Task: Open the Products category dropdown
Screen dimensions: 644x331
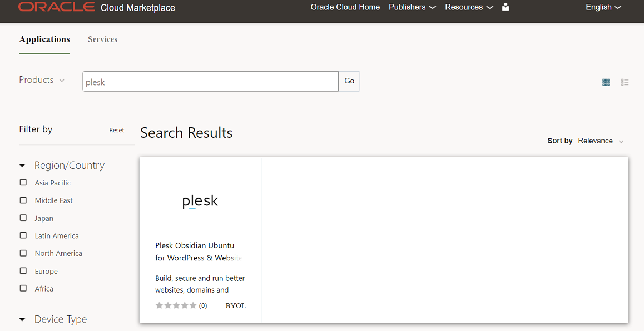Action: (42, 80)
